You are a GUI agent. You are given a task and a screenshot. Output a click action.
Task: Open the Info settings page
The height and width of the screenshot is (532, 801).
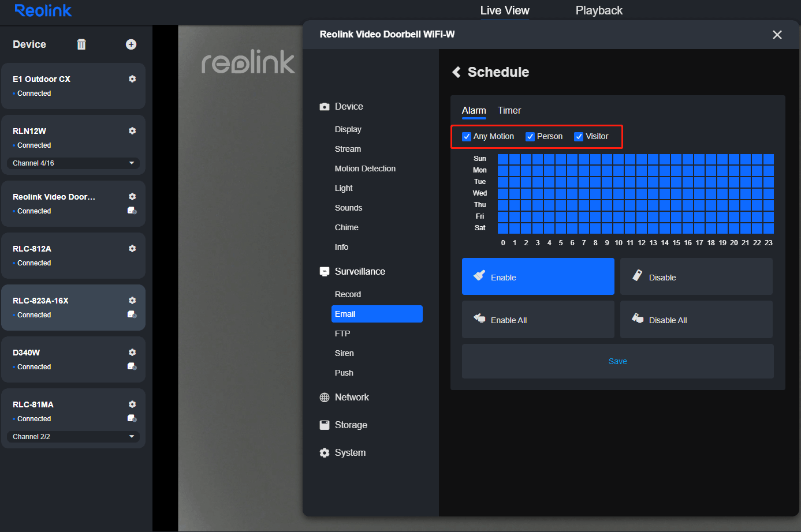[x=341, y=248]
